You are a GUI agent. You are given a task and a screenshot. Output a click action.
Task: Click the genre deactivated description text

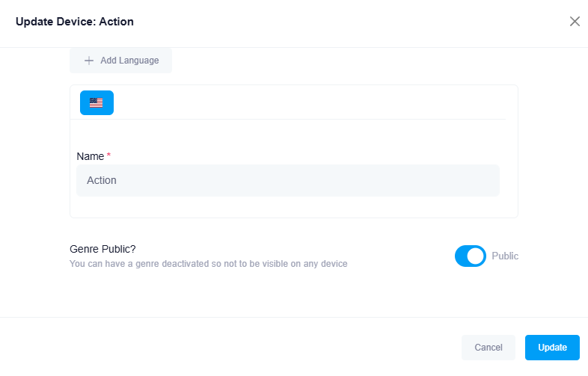208,264
